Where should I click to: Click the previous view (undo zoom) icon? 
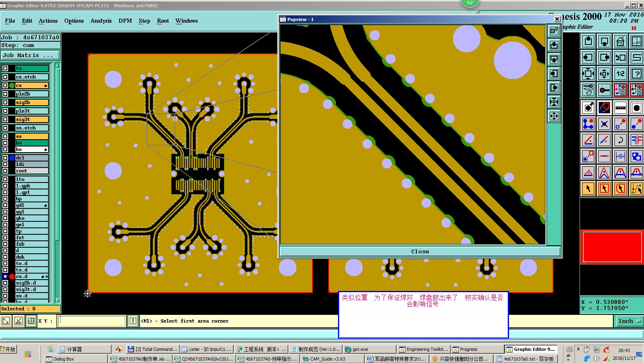tap(621, 57)
